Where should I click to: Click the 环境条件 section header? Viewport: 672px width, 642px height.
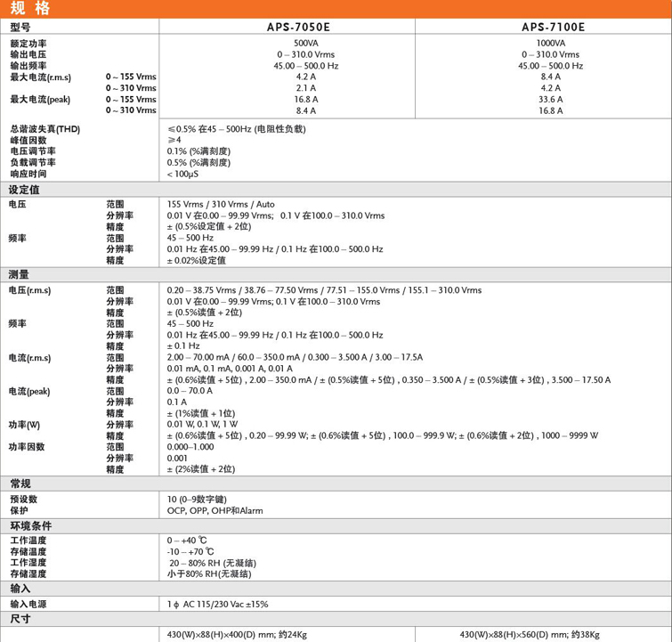point(31,525)
